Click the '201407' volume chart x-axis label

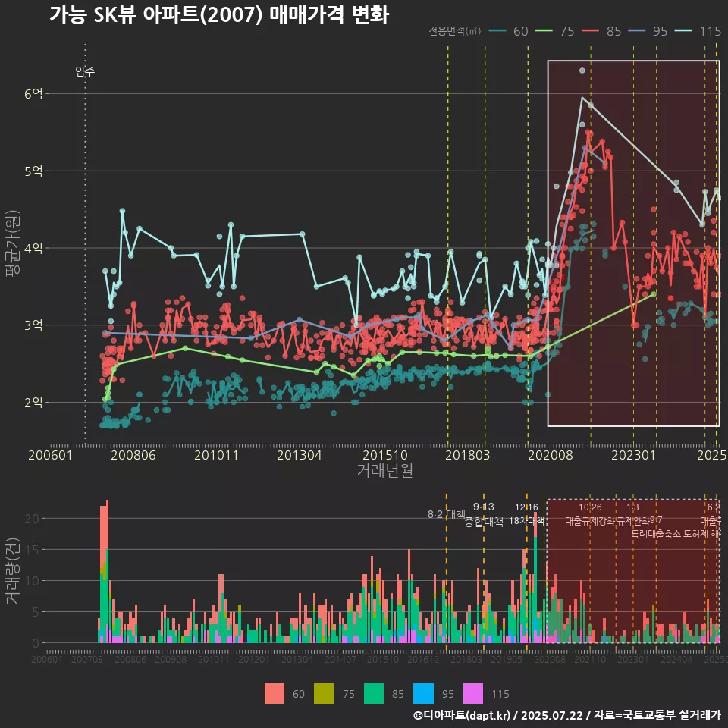click(x=340, y=659)
